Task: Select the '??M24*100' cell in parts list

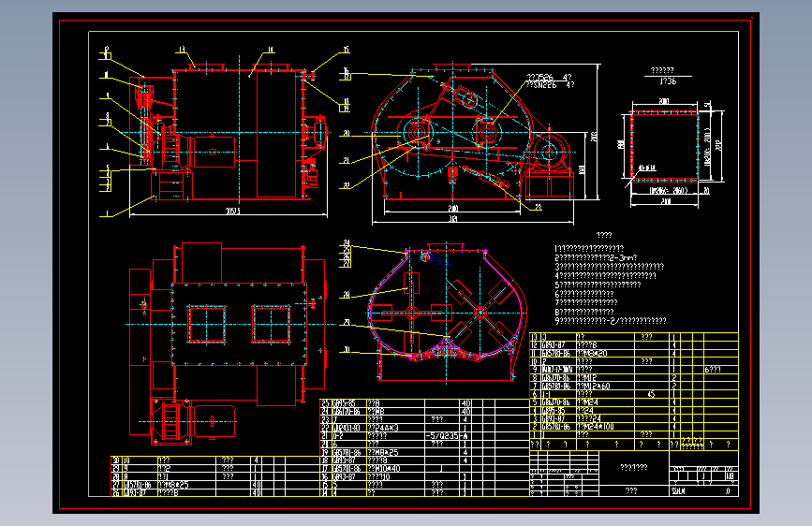Action: pyautogui.click(x=596, y=427)
